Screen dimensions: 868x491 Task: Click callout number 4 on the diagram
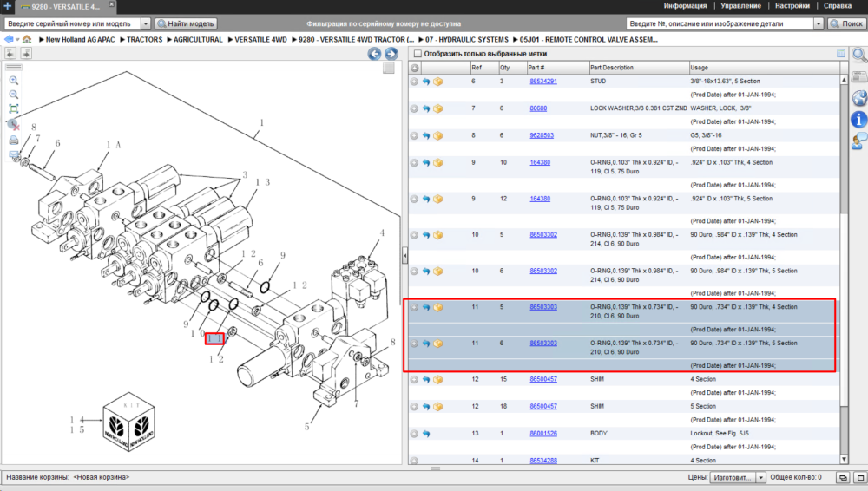pyautogui.click(x=381, y=233)
